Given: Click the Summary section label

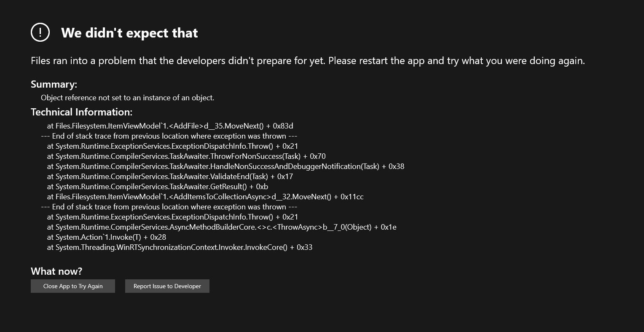Looking at the screenshot, I should point(54,84).
